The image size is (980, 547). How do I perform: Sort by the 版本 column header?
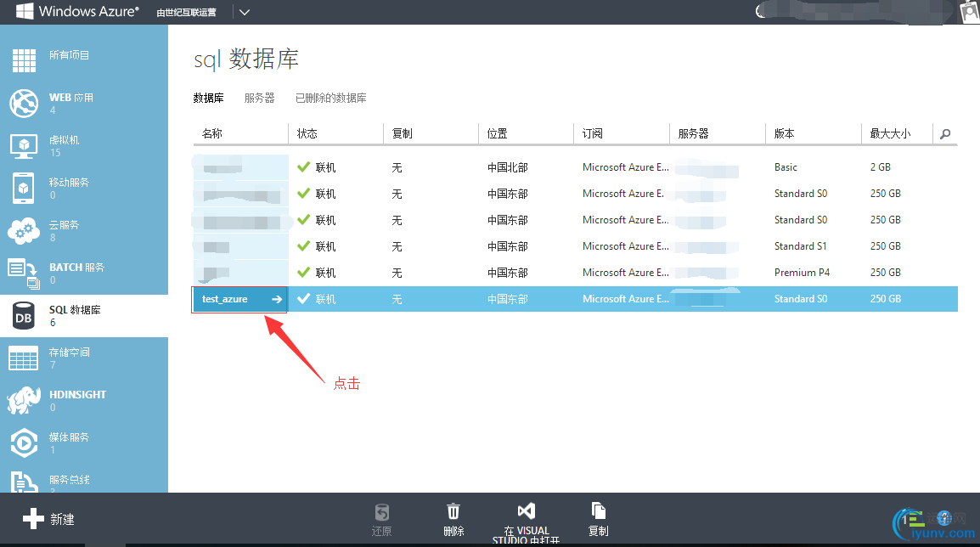(785, 134)
